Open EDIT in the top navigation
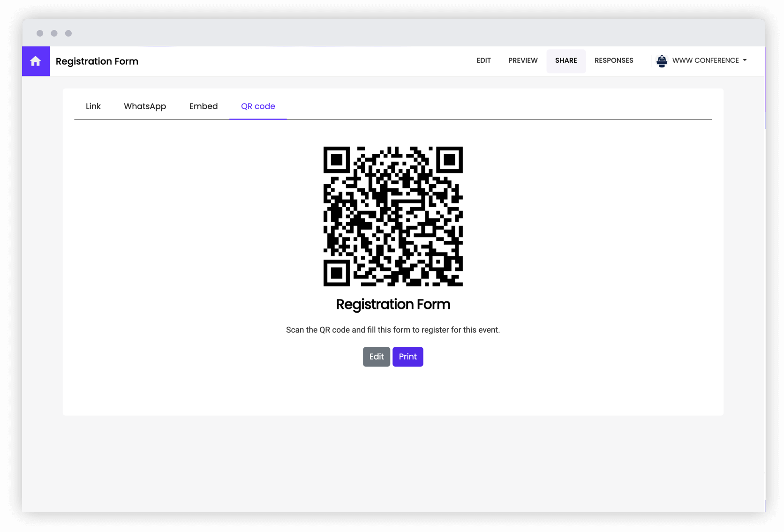Screen dimensions: 784x532 coord(483,60)
